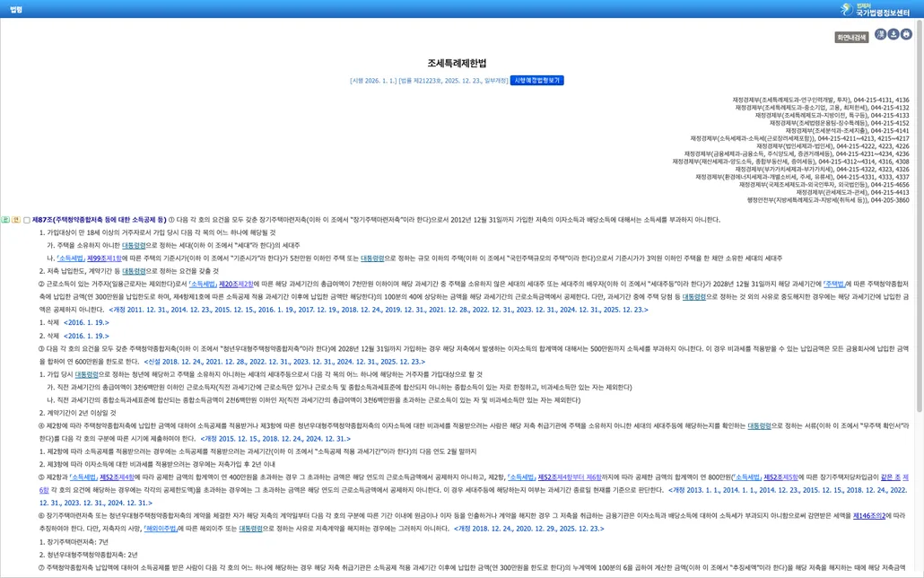Open the 제20조제2항 link

coord(236,285)
